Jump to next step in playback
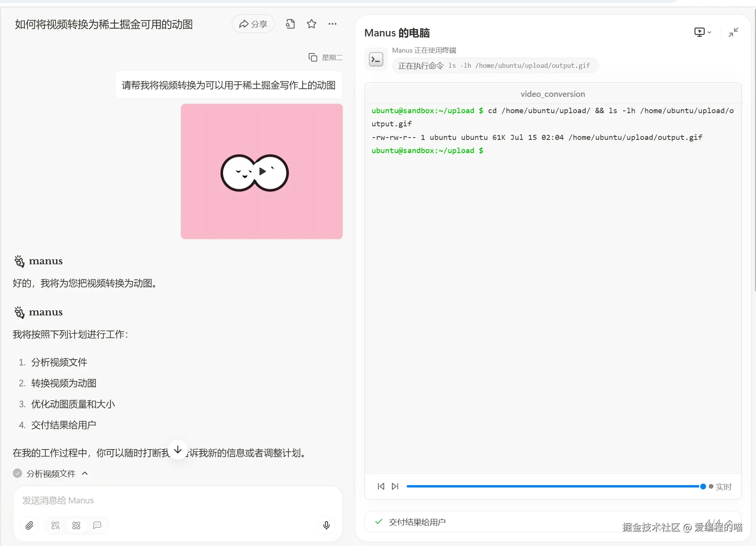The height and width of the screenshot is (546, 756). coord(395,486)
